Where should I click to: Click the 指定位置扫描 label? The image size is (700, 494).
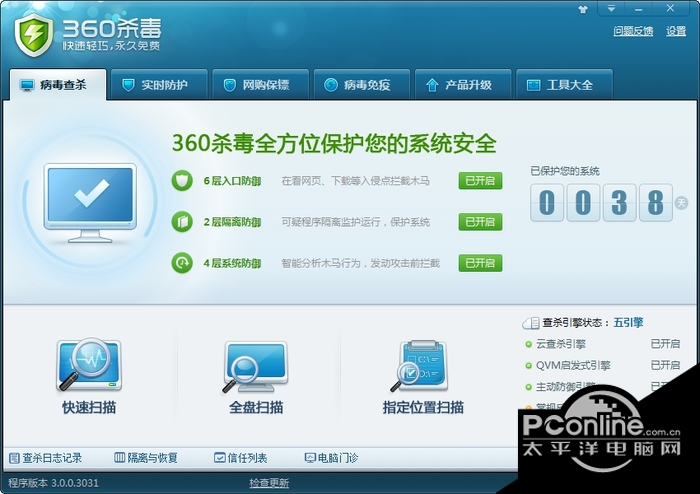click(423, 407)
